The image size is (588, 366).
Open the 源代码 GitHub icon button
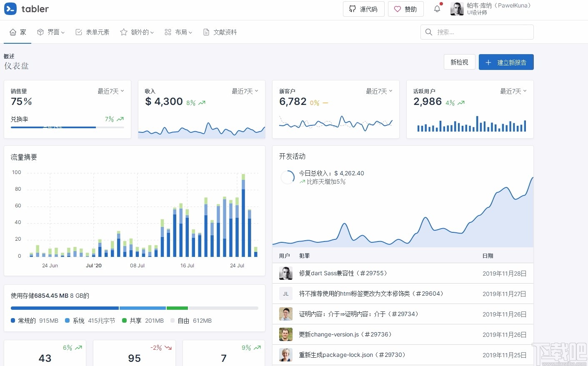353,9
